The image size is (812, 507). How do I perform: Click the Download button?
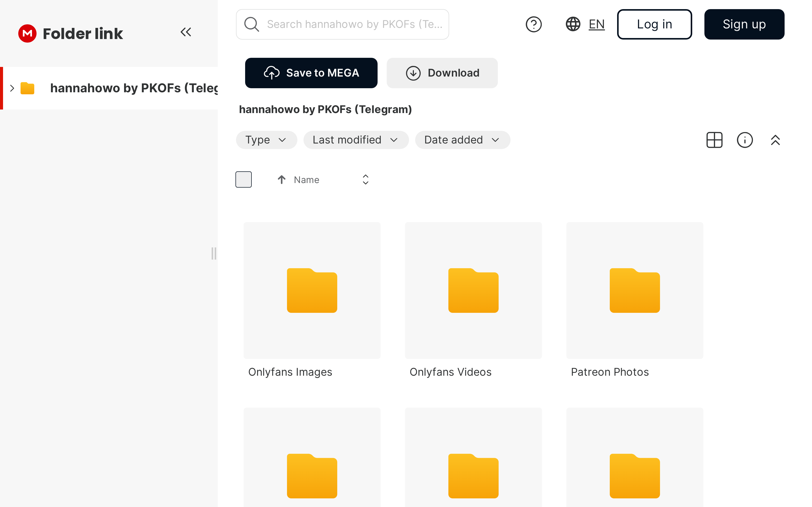point(442,73)
